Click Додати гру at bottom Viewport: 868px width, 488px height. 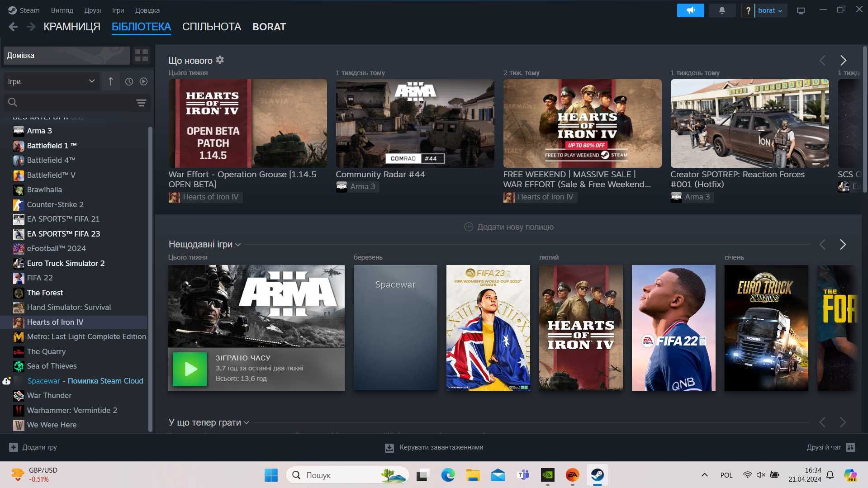pos(33,447)
